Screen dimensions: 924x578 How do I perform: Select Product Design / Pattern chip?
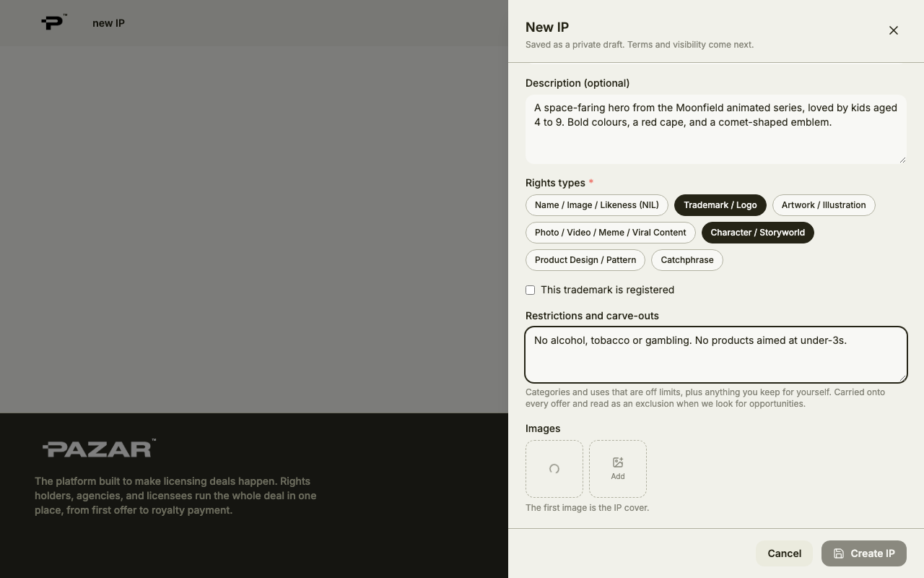click(x=585, y=260)
